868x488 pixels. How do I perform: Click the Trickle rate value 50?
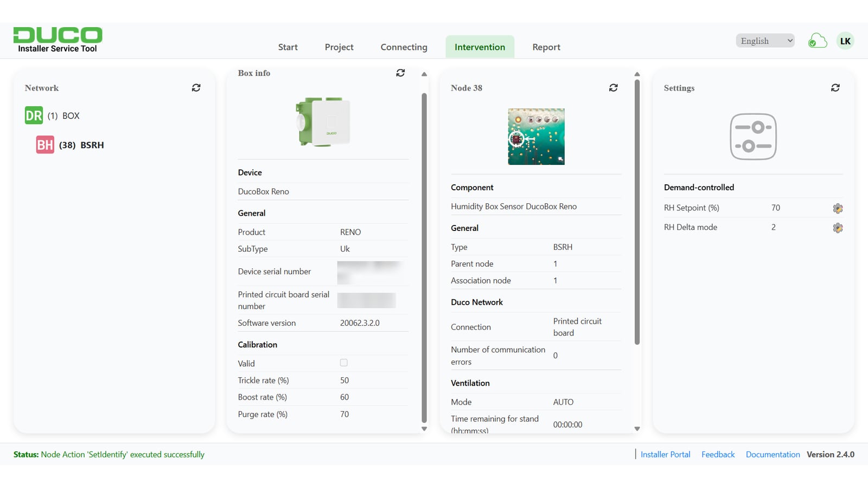[x=344, y=380]
